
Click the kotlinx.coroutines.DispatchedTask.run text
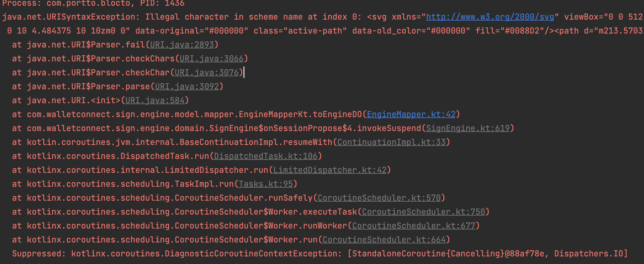[118, 156]
